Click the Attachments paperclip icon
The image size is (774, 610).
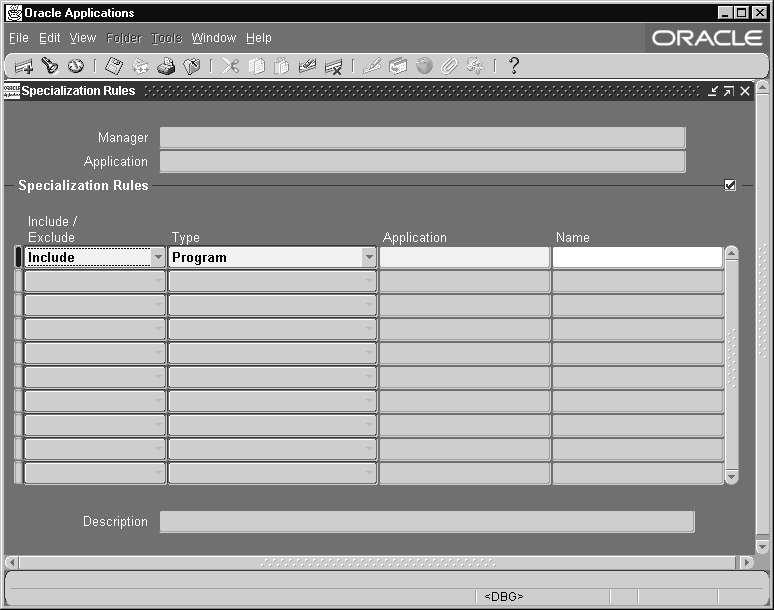[x=449, y=66]
